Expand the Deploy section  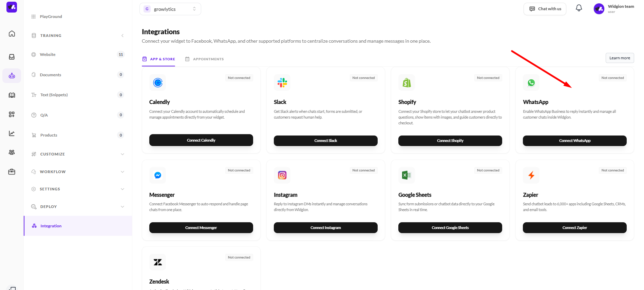coord(122,207)
